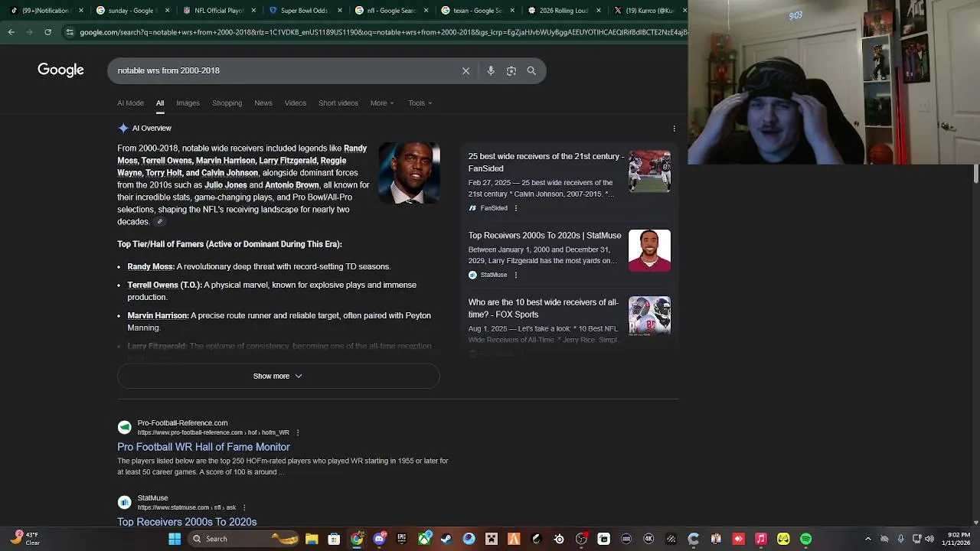
Task: Switch to the AI Mode tab
Action: [130, 103]
